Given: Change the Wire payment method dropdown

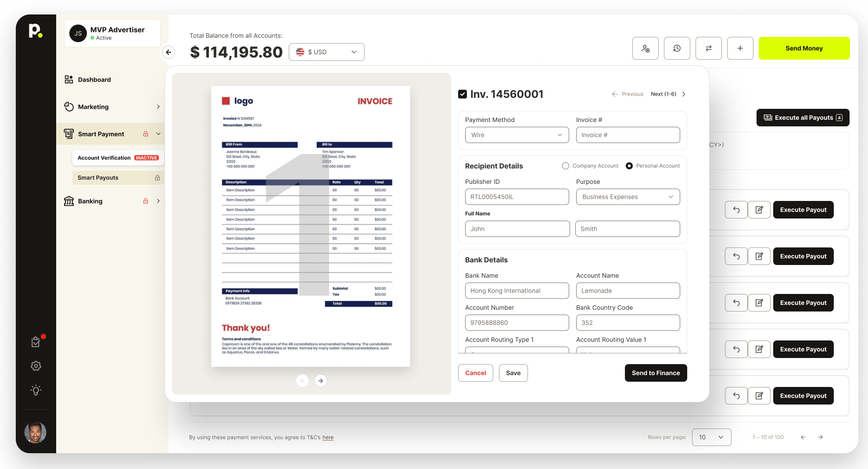Looking at the screenshot, I should tap(516, 135).
